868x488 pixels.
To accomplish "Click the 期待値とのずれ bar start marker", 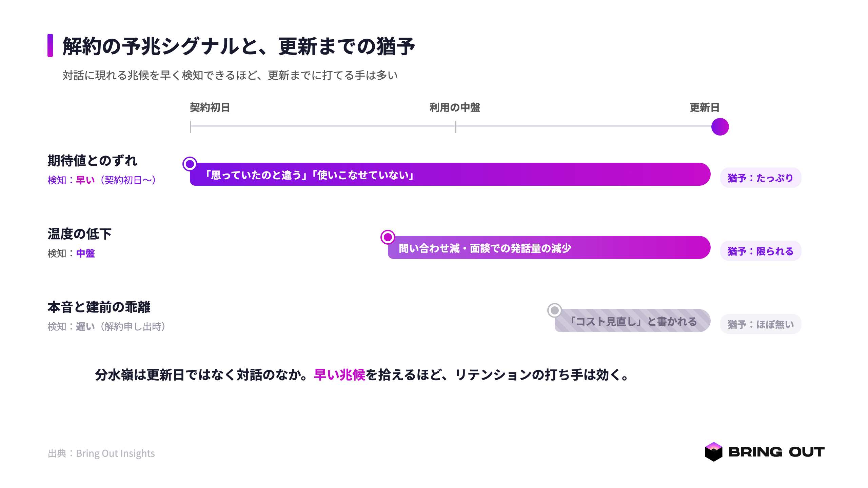I will pos(190,164).
